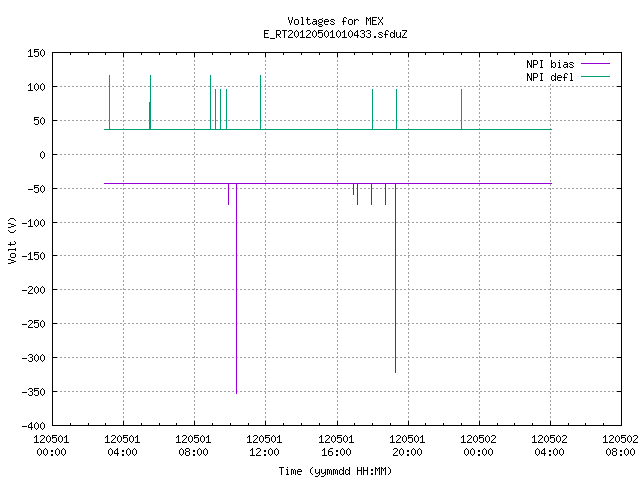Click the purple spike reaching about -320 V
The width and height of the screenshot is (640, 480).
[x=395, y=278]
